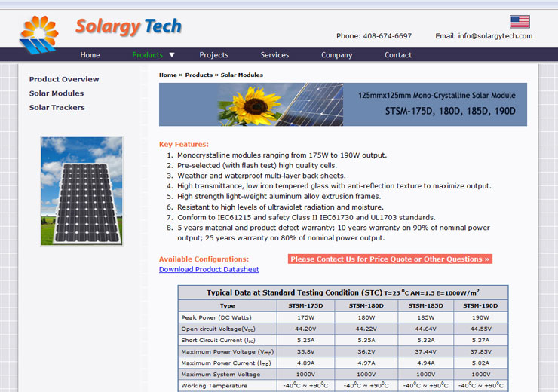Open the Contact menu item
Screen dimensions: 558x392
tap(398, 55)
